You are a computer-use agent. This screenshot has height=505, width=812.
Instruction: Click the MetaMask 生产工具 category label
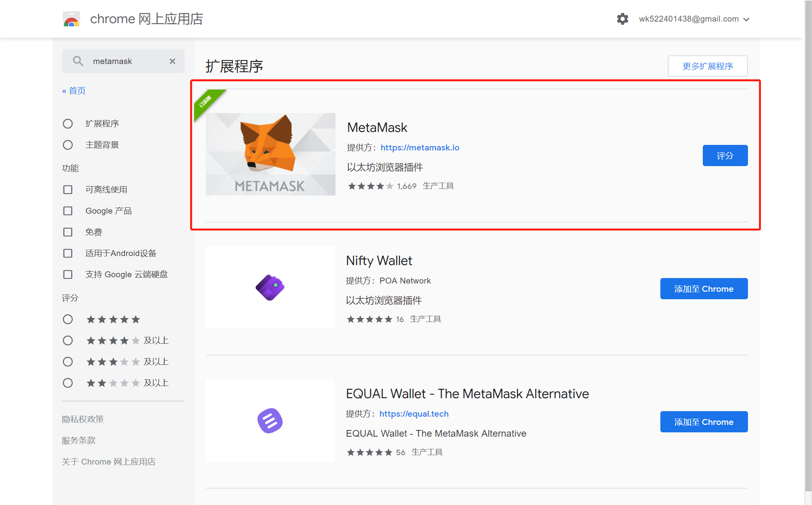click(x=438, y=186)
